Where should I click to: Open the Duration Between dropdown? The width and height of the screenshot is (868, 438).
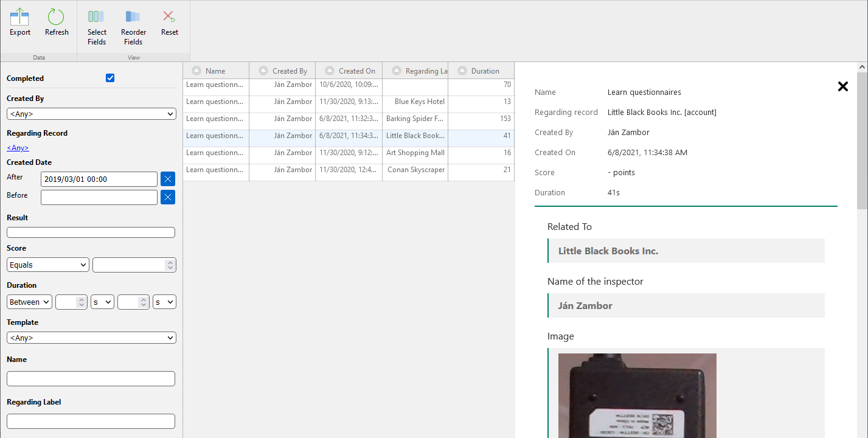pyautogui.click(x=29, y=302)
